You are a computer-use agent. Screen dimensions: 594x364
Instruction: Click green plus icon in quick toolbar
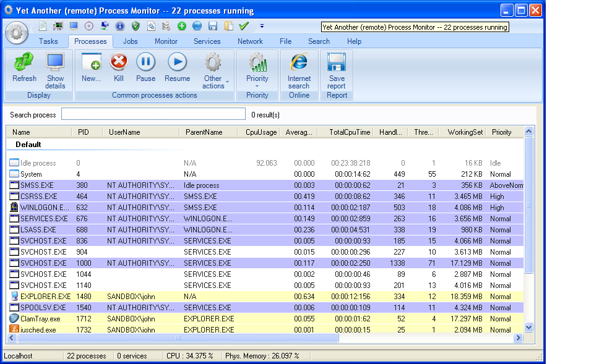(x=182, y=26)
